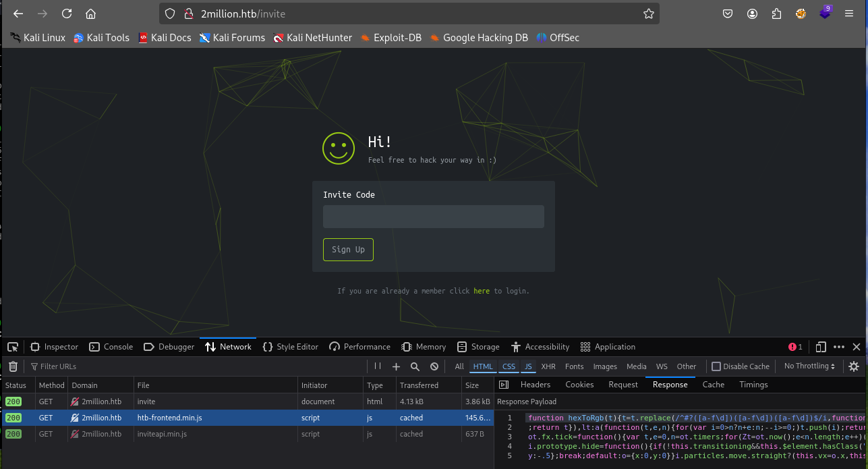Viewport: 868px width, 469px height.
Task: Open the request blocking icon
Action: (x=434, y=366)
